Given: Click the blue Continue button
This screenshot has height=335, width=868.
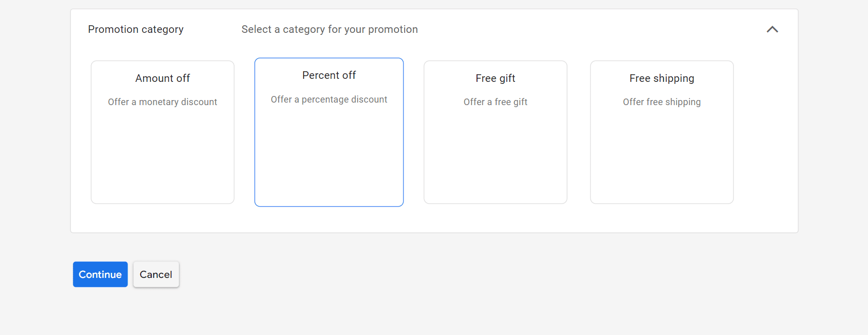Looking at the screenshot, I should (100, 274).
